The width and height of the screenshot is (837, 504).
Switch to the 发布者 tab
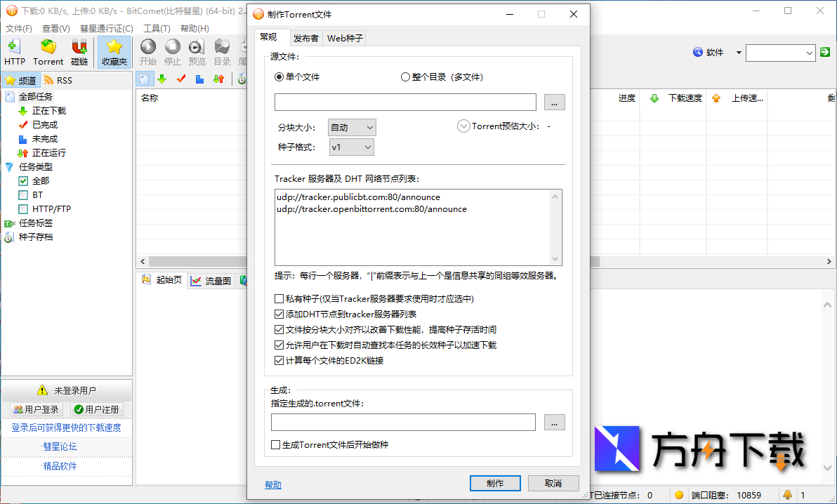(x=305, y=39)
